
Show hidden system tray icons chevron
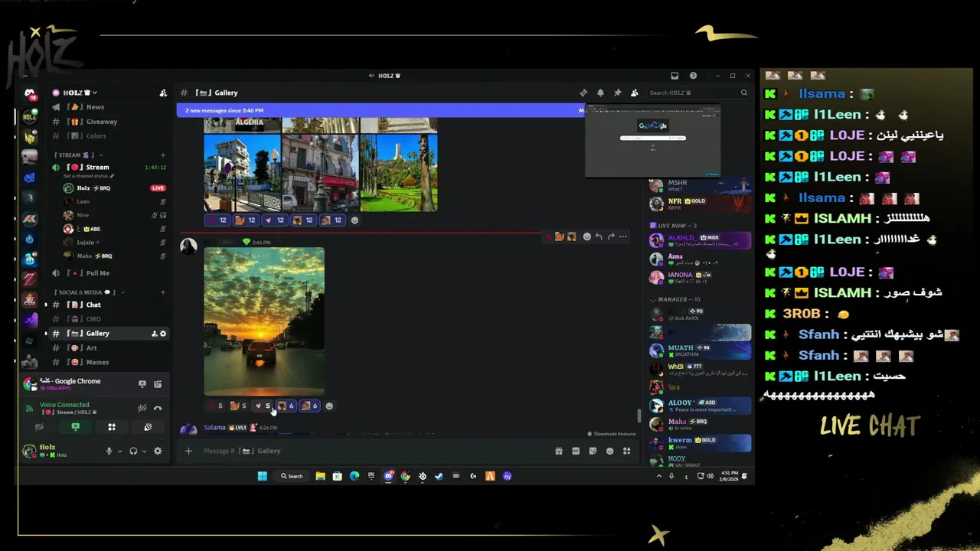tap(658, 476)
